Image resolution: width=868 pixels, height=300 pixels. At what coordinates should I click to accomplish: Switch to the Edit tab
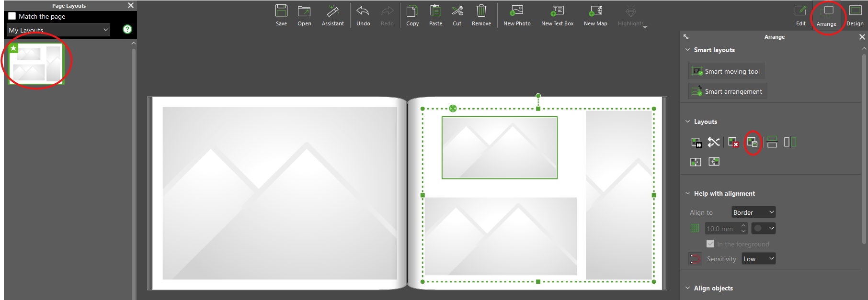tap(800, 15)
